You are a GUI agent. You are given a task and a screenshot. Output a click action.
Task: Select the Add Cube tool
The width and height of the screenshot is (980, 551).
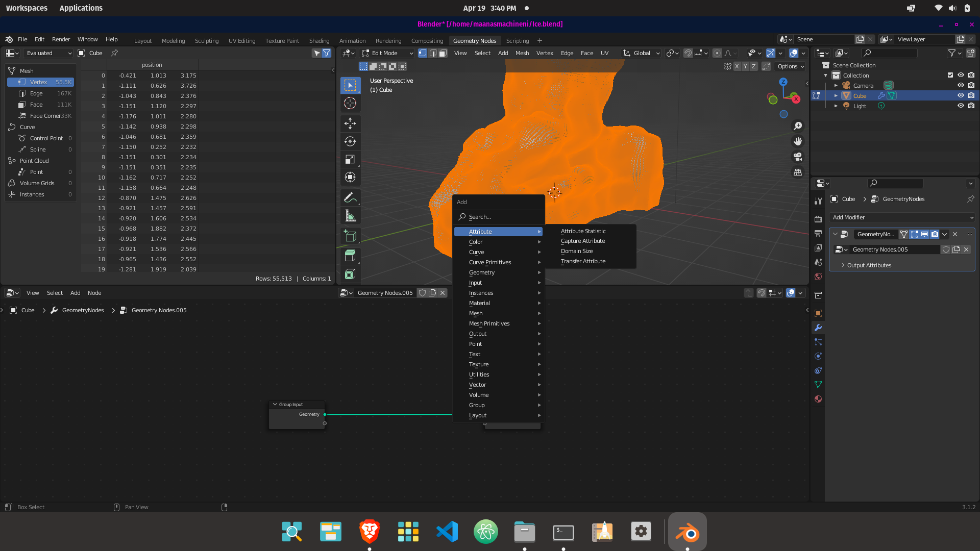[x=350, y=236]
